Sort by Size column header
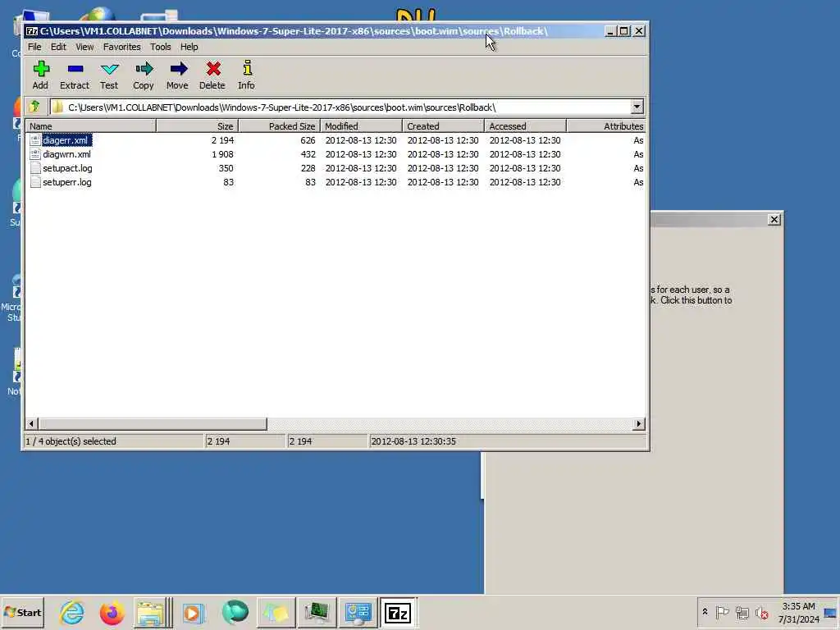The image size is (840, 630). tap(197, 126)
